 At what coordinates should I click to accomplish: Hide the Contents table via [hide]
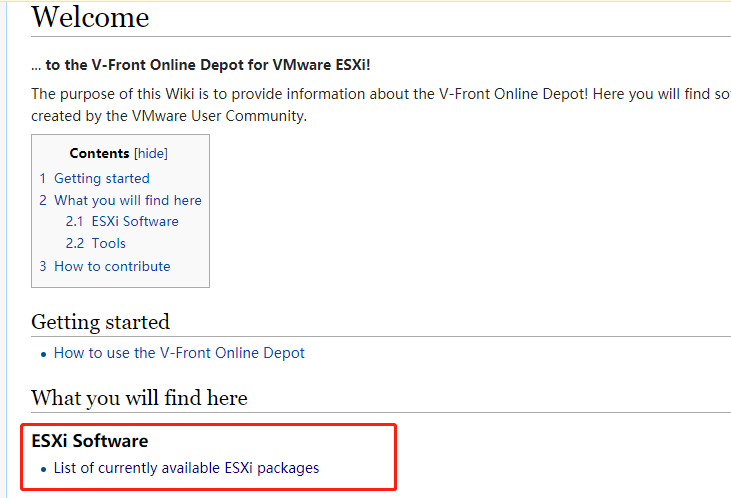point(151,153)
